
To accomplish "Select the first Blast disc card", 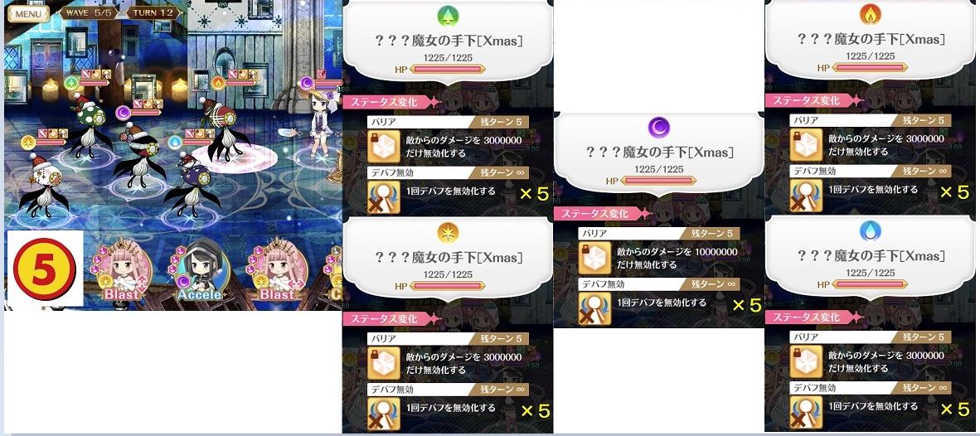I will pyautogui.click(x=122, y=272).
